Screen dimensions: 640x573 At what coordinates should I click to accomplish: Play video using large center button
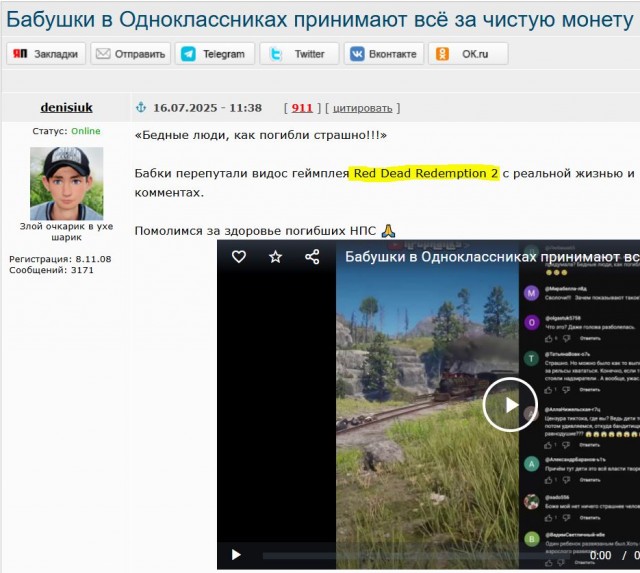pyautogui.click(x=510, y=404)
